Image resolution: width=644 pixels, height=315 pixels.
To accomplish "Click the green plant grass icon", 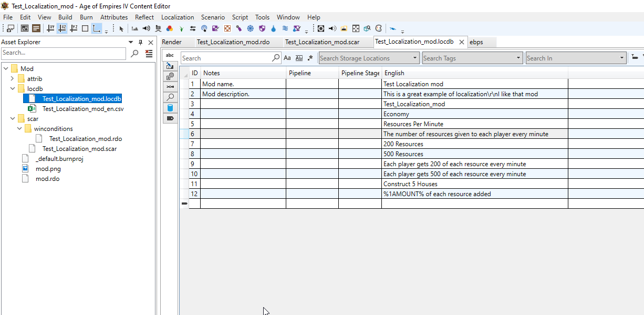I will pyautogui.click(x=181, y=28).
